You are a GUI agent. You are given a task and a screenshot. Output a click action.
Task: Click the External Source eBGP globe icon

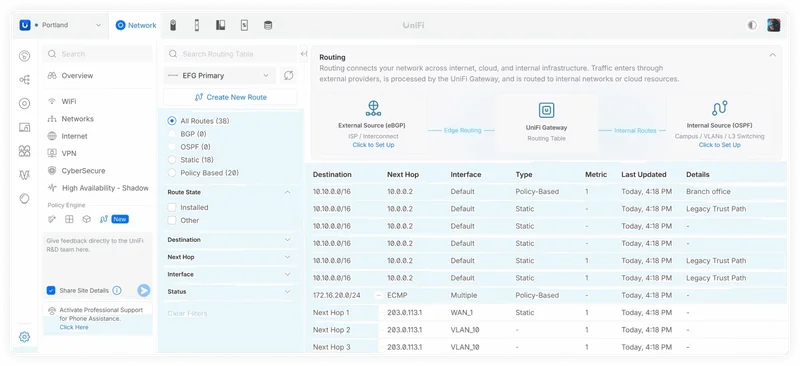[373, 108]
